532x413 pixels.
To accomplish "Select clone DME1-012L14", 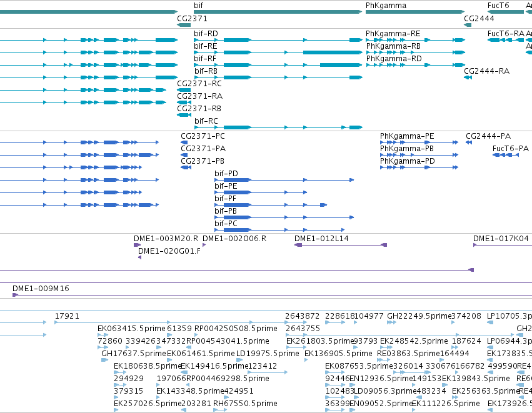I will coord(341,245).
